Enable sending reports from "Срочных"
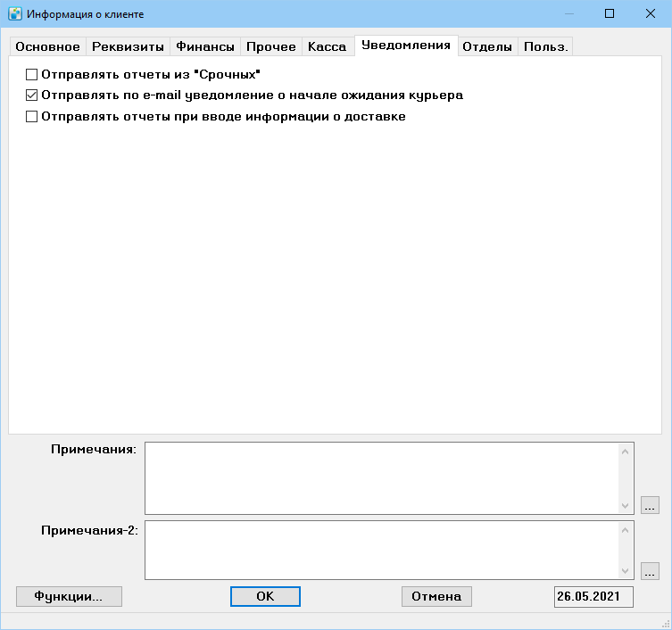The height and width of the screenshot is (630, 672). point(32,75)
